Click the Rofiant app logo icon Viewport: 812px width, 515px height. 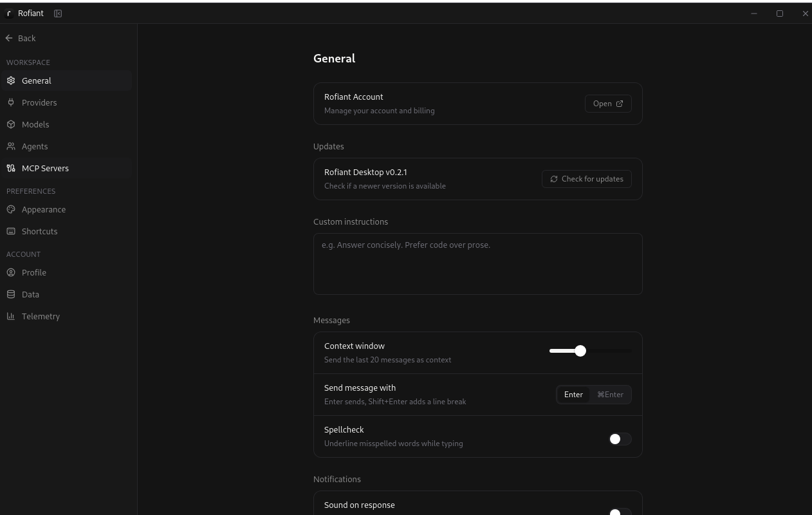[9, 14]
